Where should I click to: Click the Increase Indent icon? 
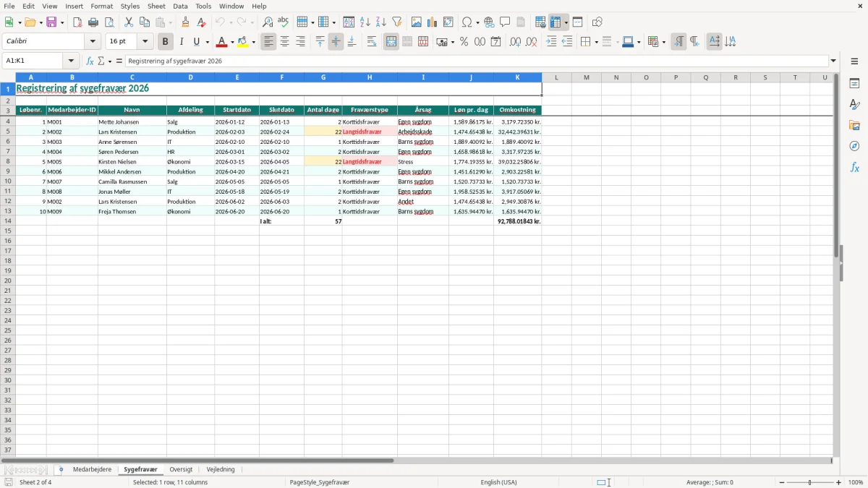551,42
